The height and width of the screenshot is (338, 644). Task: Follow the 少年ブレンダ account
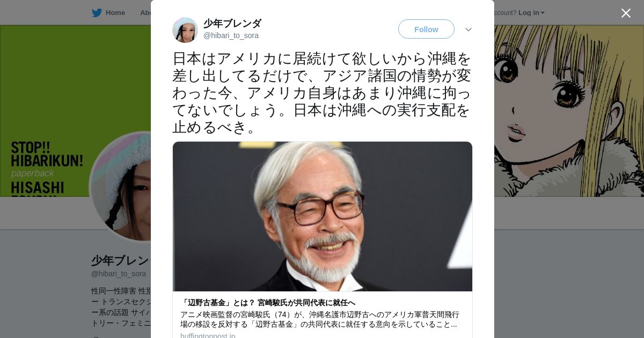[426, 29]
